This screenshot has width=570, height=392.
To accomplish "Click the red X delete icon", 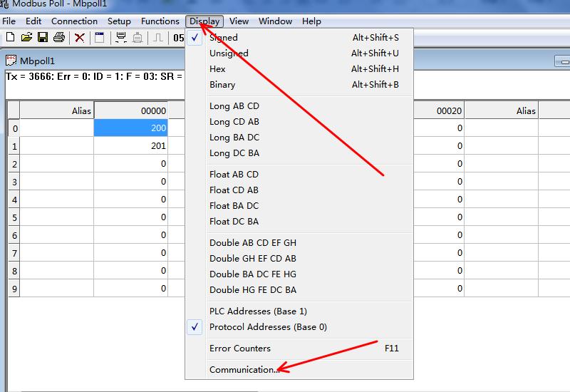I will (x=80, y=37).
